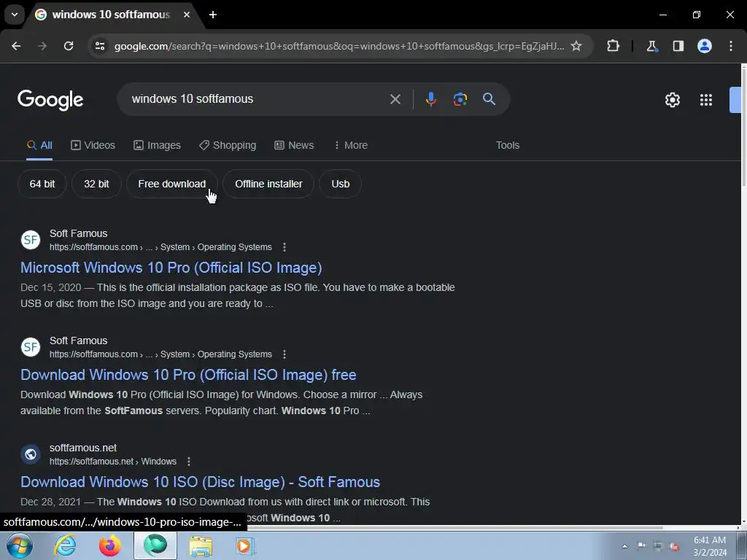Open options for second Soft Famous result
The height and width of the screenshot is (560, 747).
285,354
